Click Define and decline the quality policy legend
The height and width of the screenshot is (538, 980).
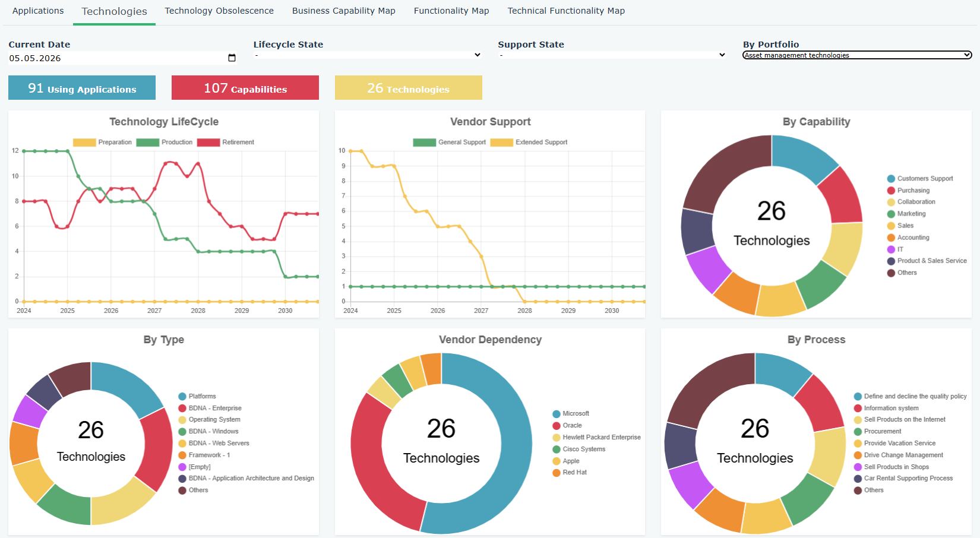click(x=911, y=396)
